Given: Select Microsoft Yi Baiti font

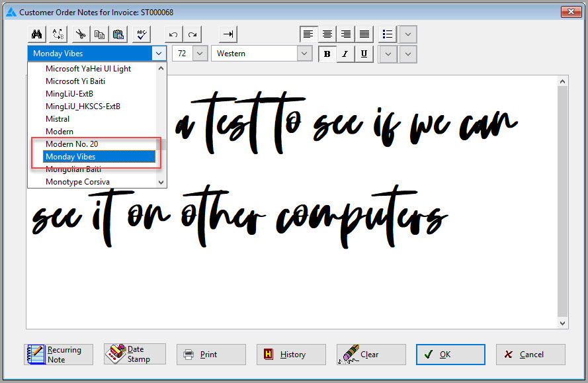Looking at the screenshot, I should 75,81.
